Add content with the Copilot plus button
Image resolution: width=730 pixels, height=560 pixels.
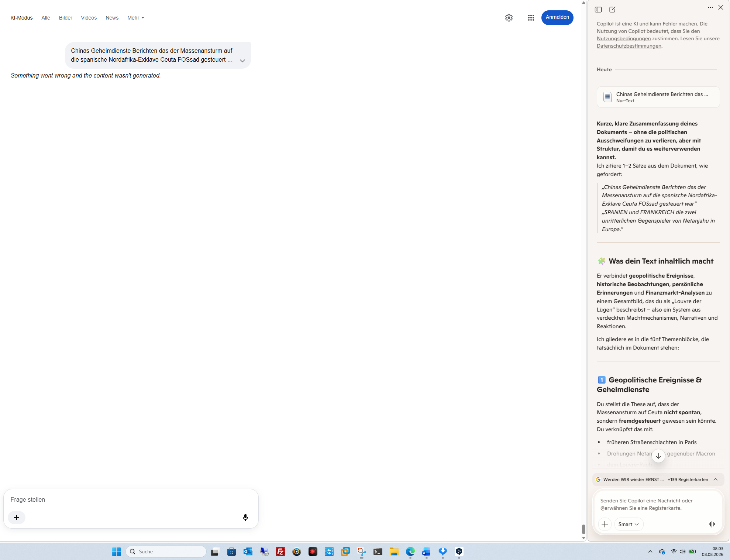coord(605,524)
